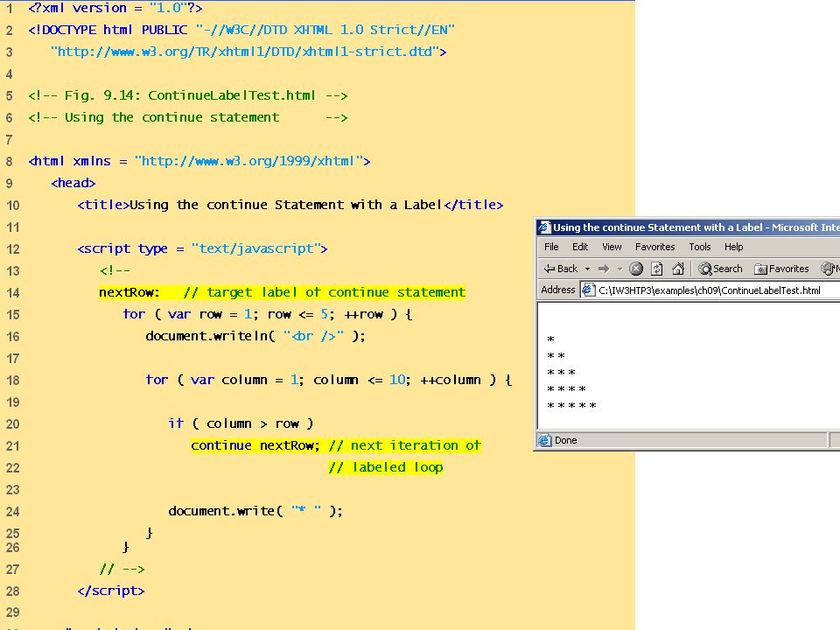Click the single asterisk output row in the browser
Image resolution: width=840 pixels, height=630 pixels.
click(x=550, y=339)
